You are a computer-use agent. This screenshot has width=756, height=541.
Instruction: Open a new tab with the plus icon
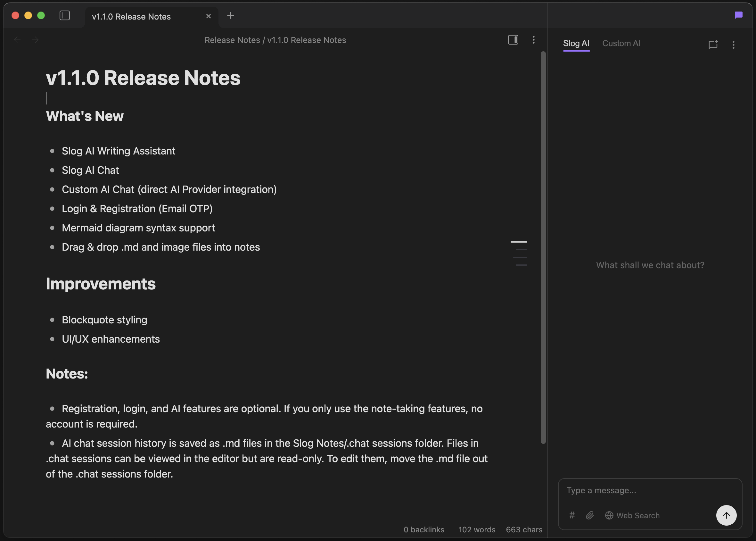tap(230, 15)
